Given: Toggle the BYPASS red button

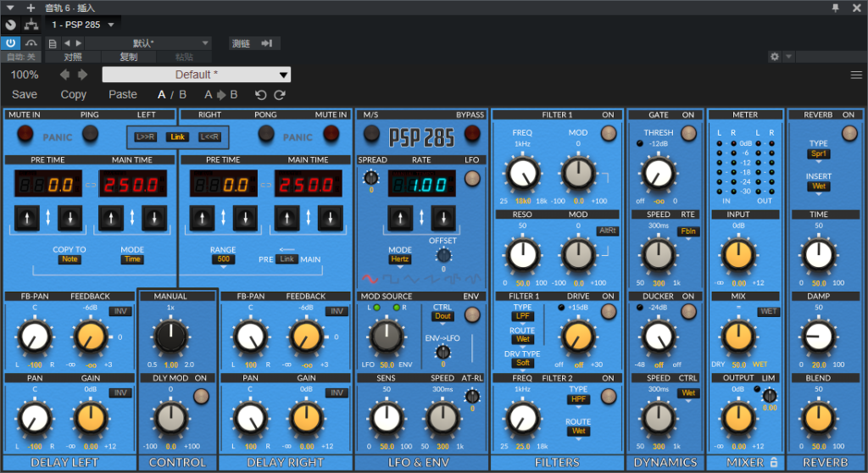Looking at the screenshot, I should (x=472, y=133).
